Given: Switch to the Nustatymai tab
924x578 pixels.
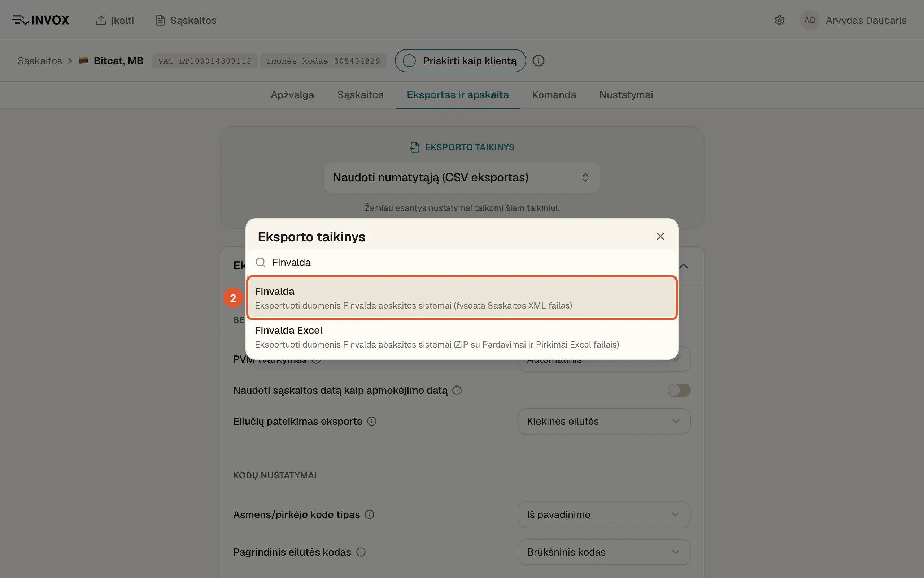Looking at the screenshot, I should (626, 95).
